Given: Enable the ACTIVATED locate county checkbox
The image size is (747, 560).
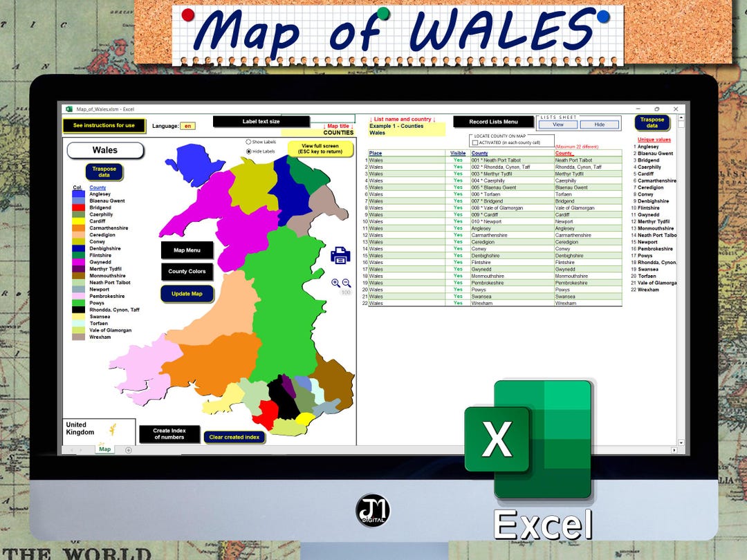Looking at the screenshot, I should click(x=474, y=142).
